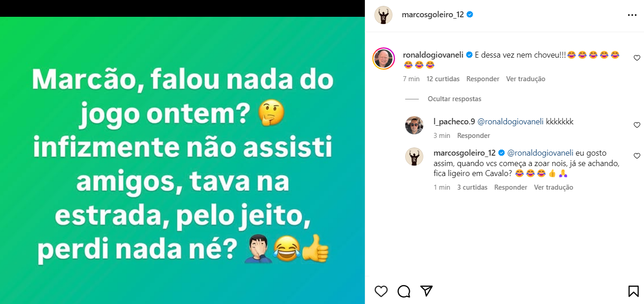Share post via paper plane icon
This screenshot has width=644, height=304.
coord(426,291)
